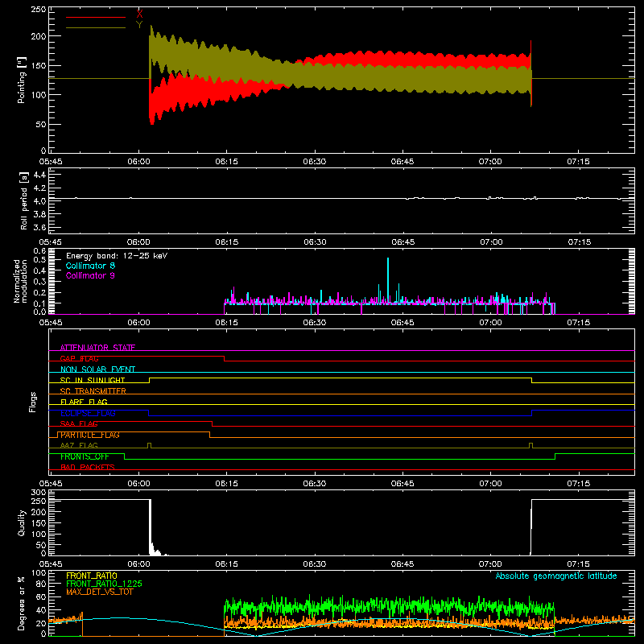This screenshot has height=644, width=644.
Task: Click the NON_SOLAR_EVENT flag label
Action: coord(97,369)
